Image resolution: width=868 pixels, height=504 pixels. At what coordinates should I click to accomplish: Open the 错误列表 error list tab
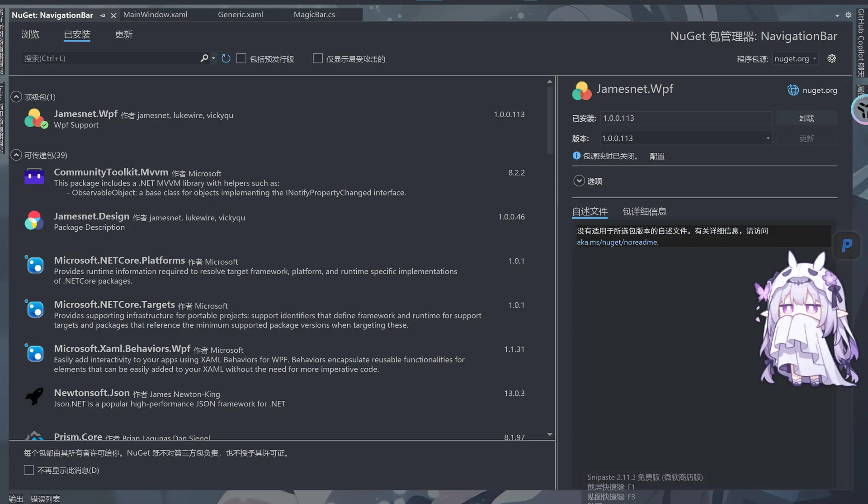pos(45,499)
